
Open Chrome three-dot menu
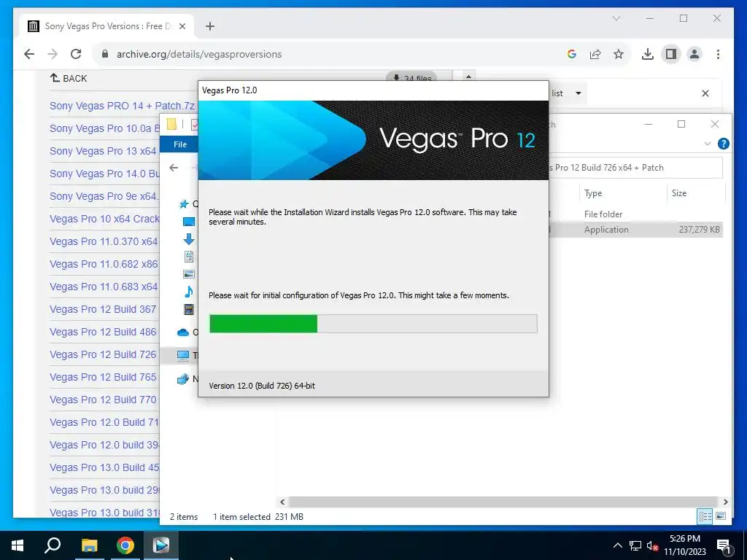coord(718,54)
